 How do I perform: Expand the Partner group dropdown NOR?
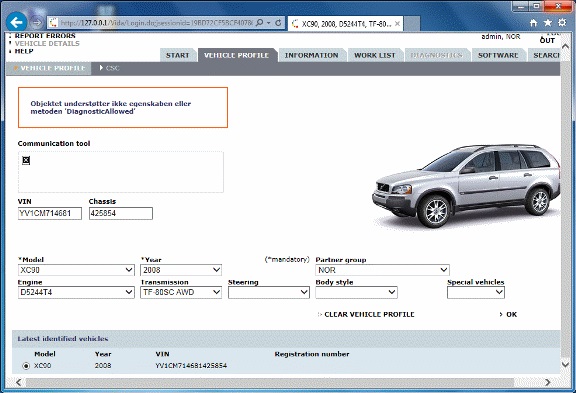tap(382, 270)
